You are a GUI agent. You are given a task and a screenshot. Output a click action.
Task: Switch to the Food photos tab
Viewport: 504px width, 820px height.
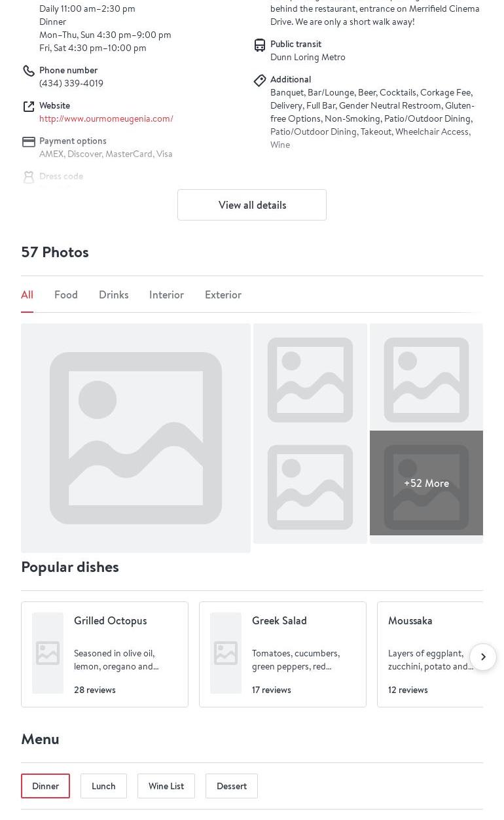click(66, 294)
